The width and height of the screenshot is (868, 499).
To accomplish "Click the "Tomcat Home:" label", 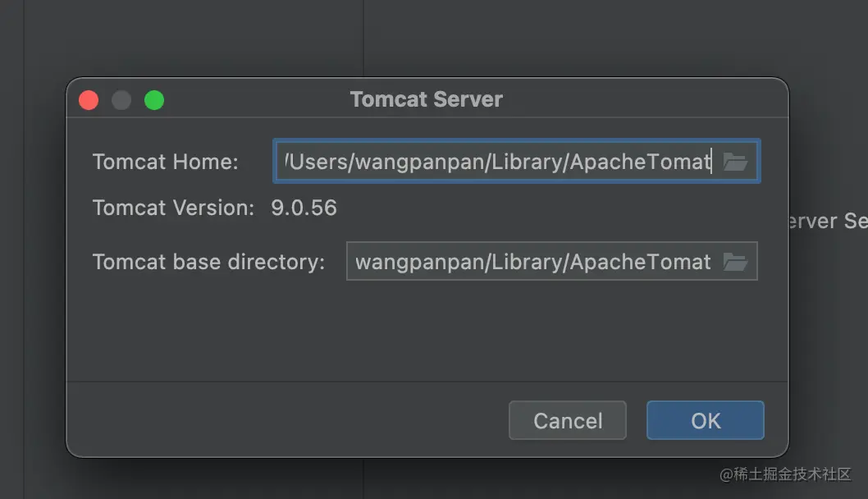I will (x=165, y=162).
